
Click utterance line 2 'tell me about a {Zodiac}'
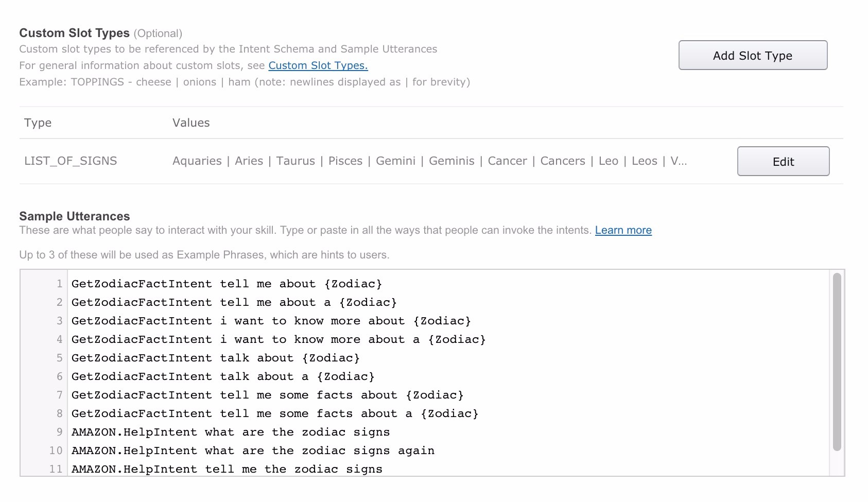pos(234,303)
